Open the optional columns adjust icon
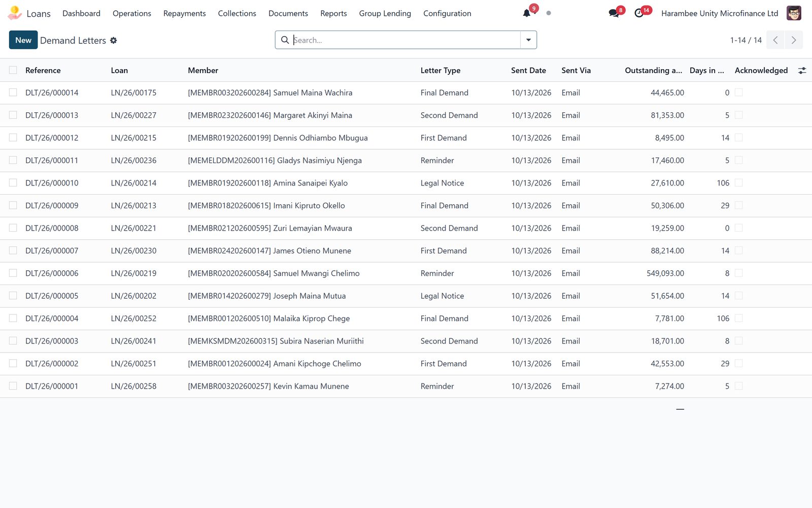Viewport: 812px width, 508px height. tap(802, 71)
